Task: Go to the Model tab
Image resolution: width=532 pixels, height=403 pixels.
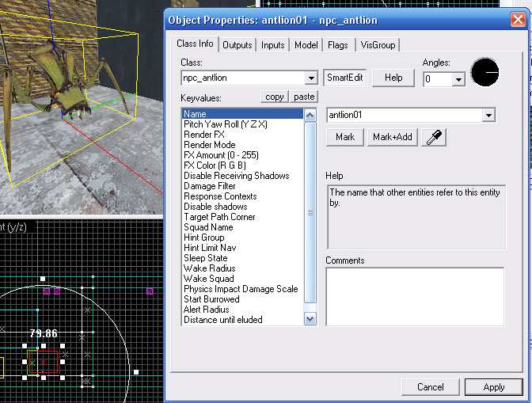Action: [x=306, y=45]
